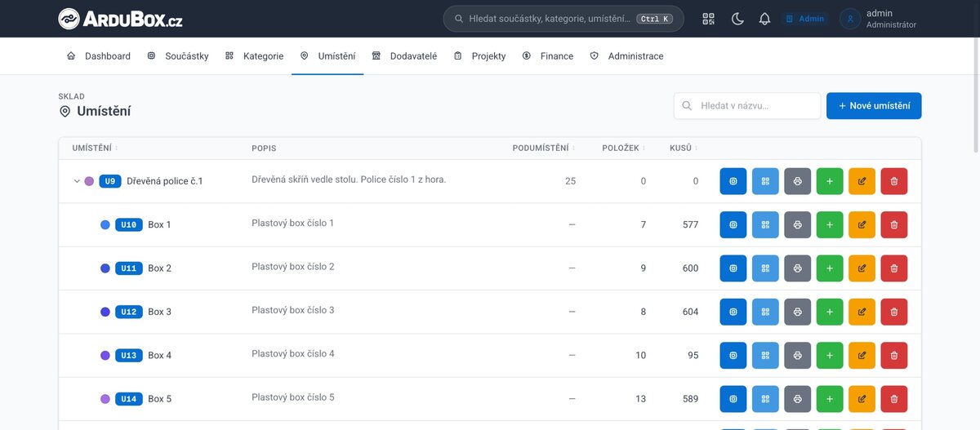This screenshot has width=980, height=430.
Task: Print label for Box 2
Action: coord(798,268)
